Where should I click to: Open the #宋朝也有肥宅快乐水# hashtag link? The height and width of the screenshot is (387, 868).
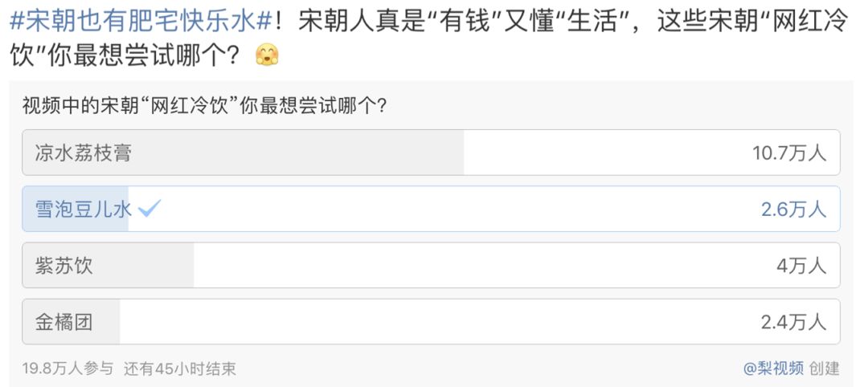tap(141, 22)
